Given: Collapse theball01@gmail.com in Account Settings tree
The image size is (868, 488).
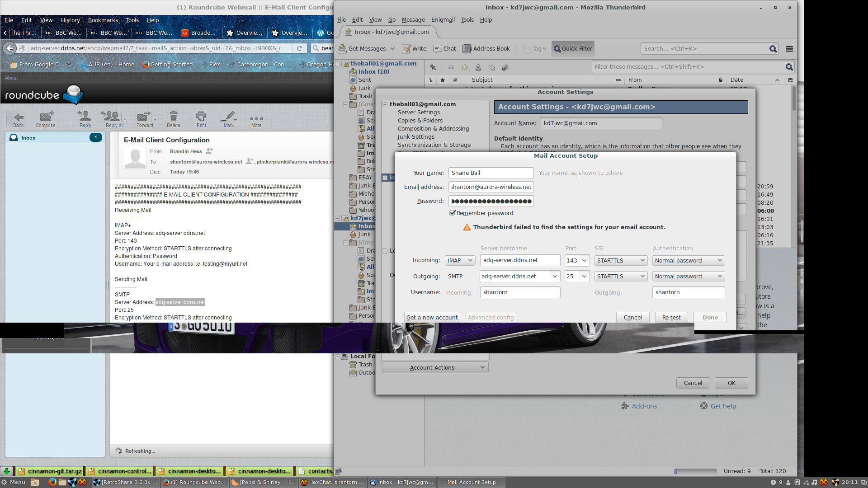Looking at the screenshot, I should click(x=385, y=104).
